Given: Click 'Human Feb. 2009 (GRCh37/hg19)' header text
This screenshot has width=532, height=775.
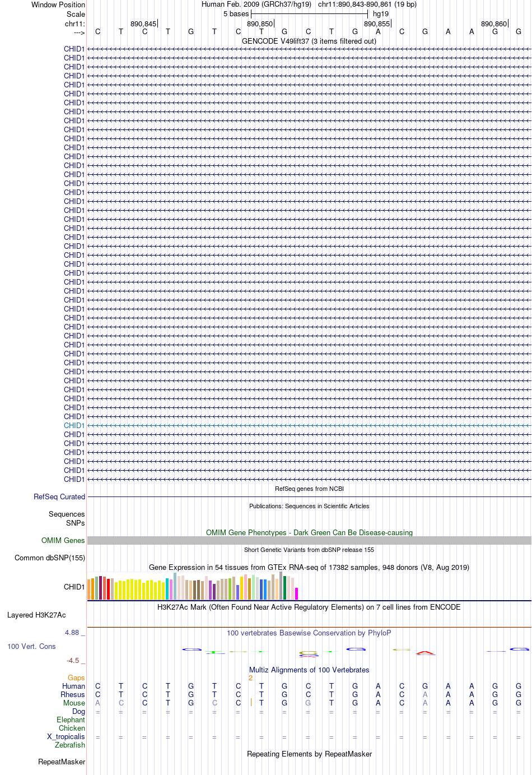Looking at the screenshot, I should (x=256, y=4).
